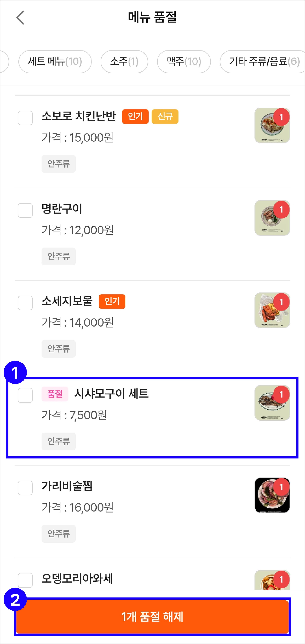The image size is (305, 644).
Task: Switch to 기타 주류/음료(6) category tab
Action: [263, 61]
